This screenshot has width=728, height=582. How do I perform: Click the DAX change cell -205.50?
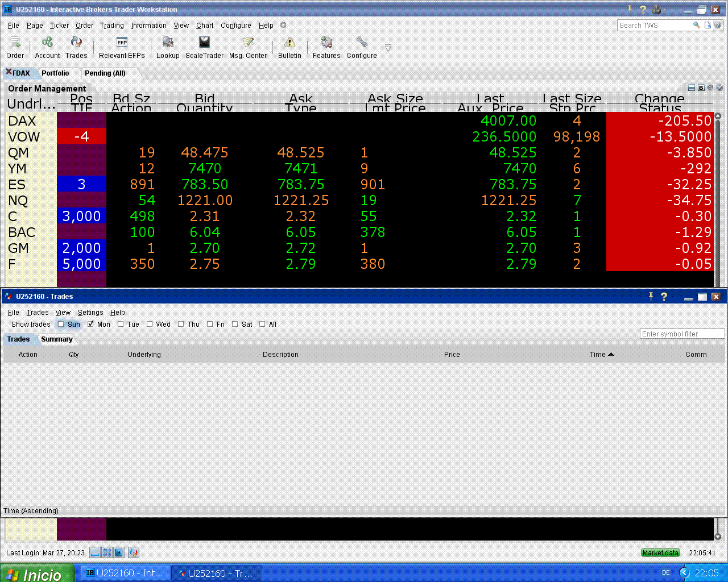(660, 120)
